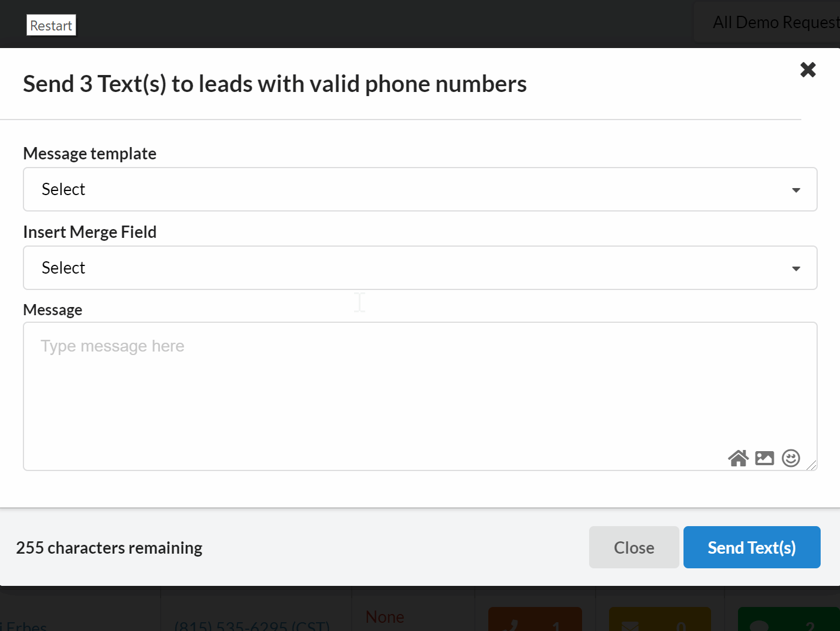840x631 pixels.
Task: Click the red None label
Action: [385, 617]
